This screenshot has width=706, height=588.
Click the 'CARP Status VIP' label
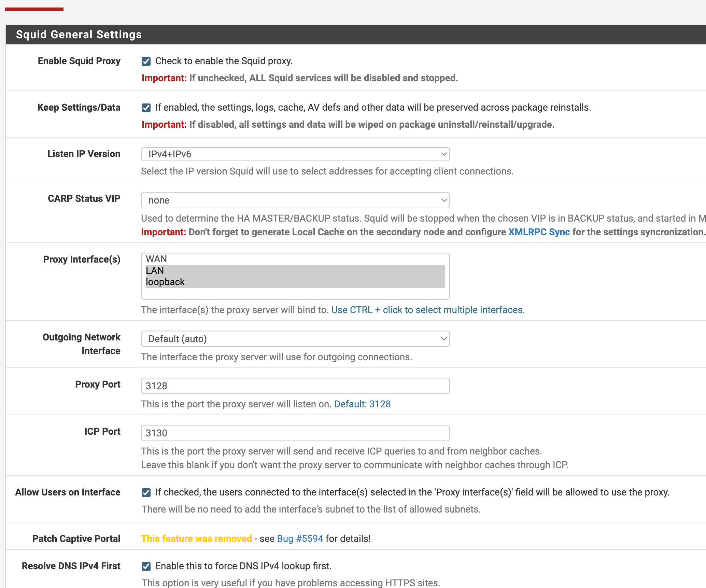(x=84, y=199)
